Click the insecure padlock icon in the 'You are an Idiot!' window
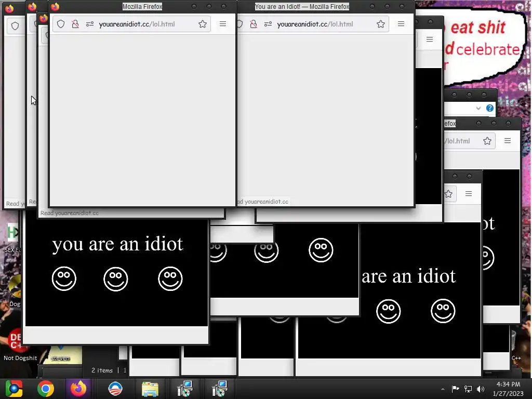The height and width of the screenshot is (399, 532). click(x=254, y=24)
